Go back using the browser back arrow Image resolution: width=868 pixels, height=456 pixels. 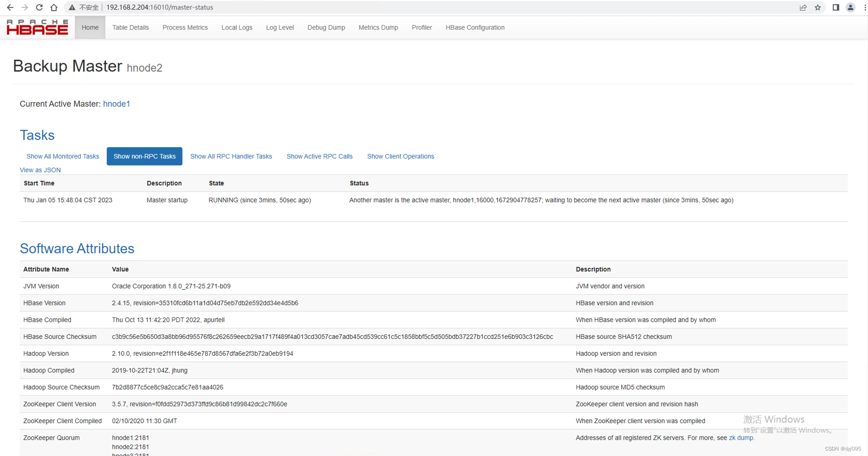click(x=10, y=7)
